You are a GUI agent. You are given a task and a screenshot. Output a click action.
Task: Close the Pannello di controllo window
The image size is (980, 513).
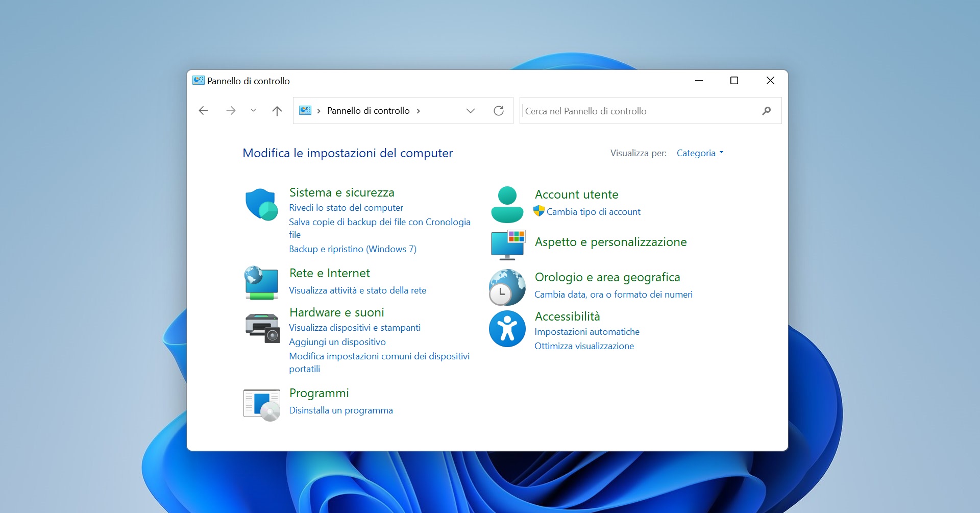[x=770, y=80]
